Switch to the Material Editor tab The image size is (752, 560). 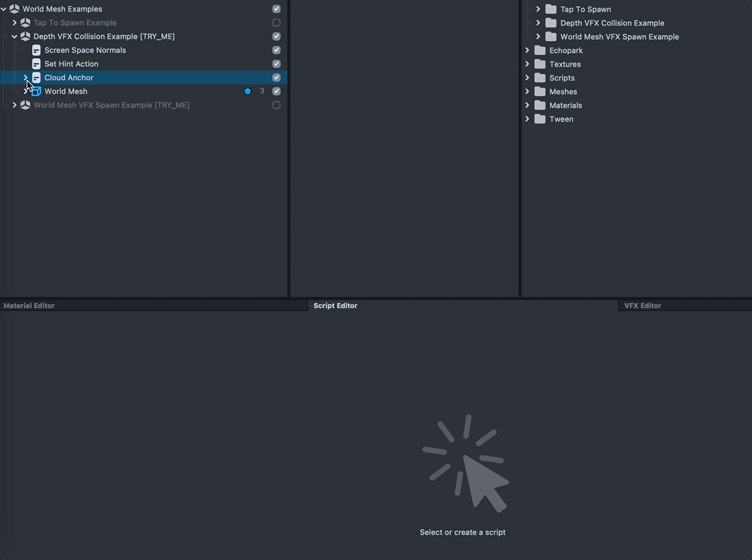(29, 305)
